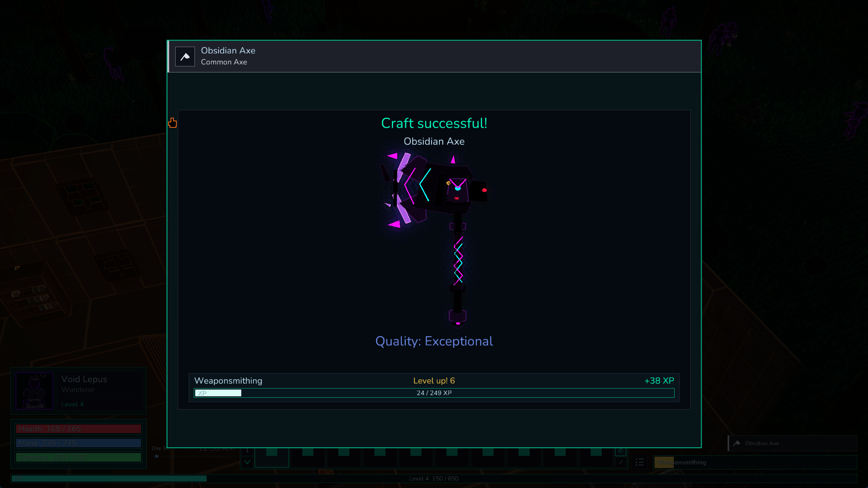868x488 pixels.
Task: Click the 'Weaponsmithing' label in the result panel
Action: tap(228, 381)
